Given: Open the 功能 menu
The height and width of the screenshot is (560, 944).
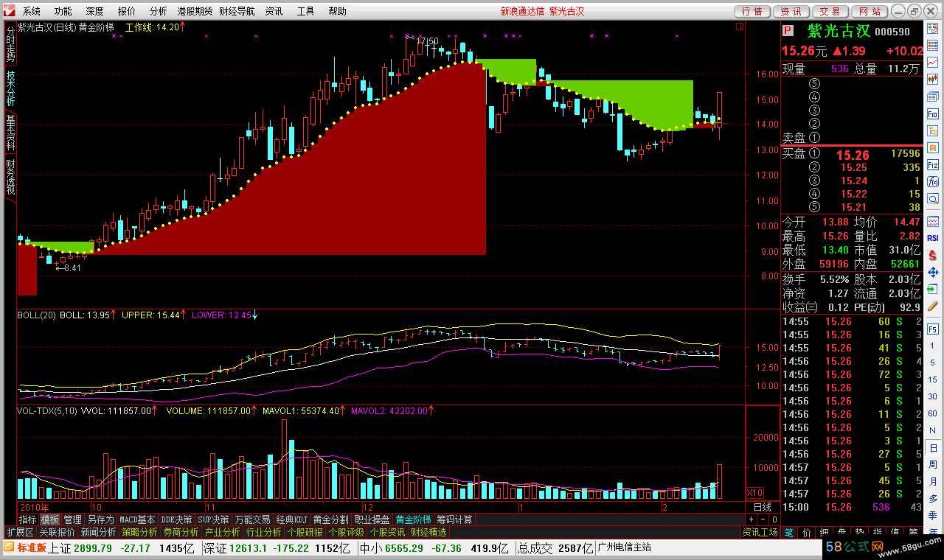Looking at the screenshot, I should coord(63,11).
